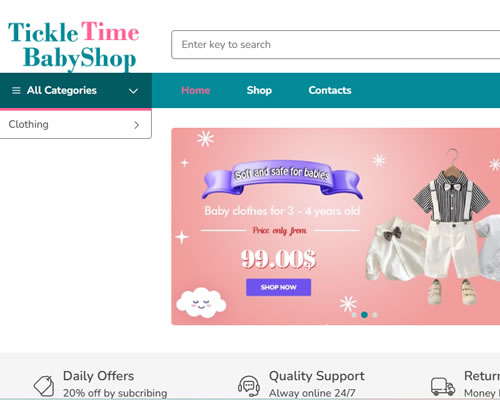Viewport: 500px width, 400px height.
Task: Click the Quality Support headset icon
Action: tap(249, 386)
